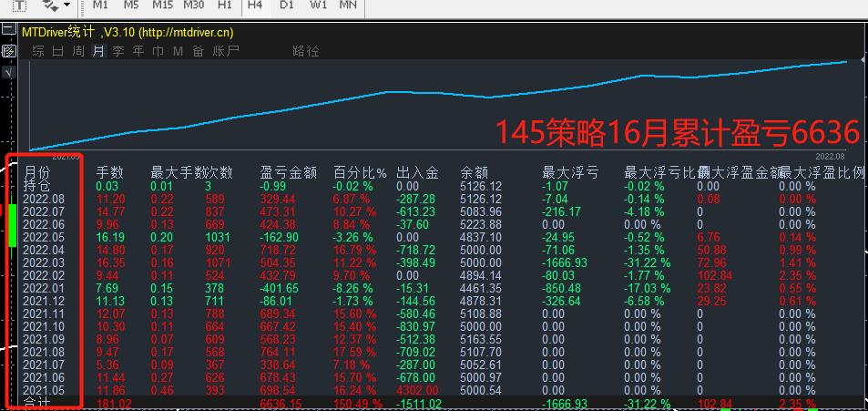Switch chart to D1 timeframe
The width and height of the screenshot is (868, 411).
point(286,5)
